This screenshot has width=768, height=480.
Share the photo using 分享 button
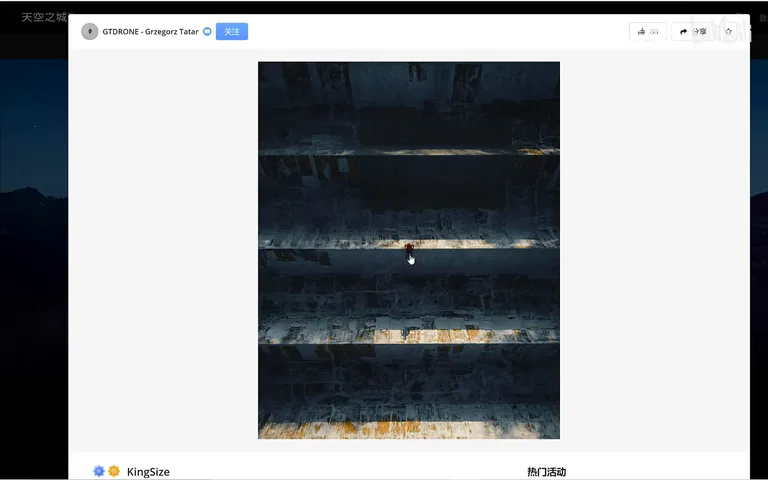tap(693, 31)
